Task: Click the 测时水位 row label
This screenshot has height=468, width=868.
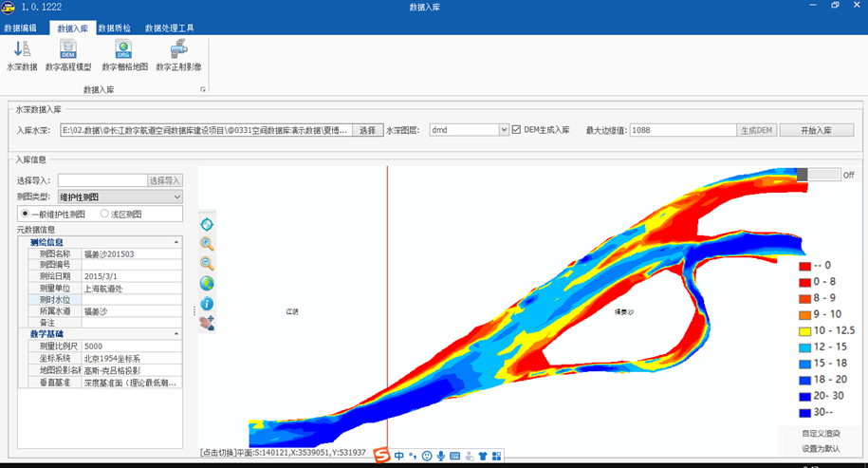Action: pos(55,300)
